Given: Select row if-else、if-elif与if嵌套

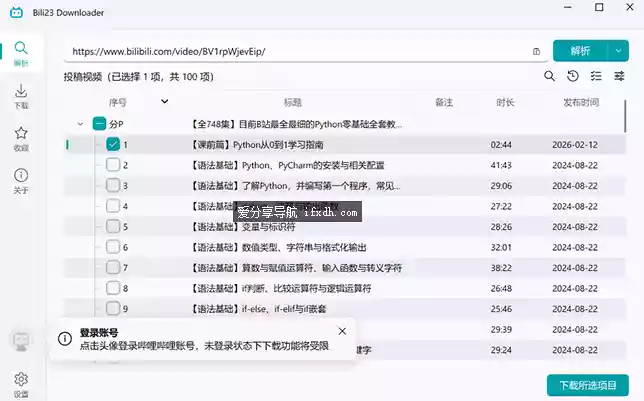Looking at the screenshot, I should tap(345, 309).
